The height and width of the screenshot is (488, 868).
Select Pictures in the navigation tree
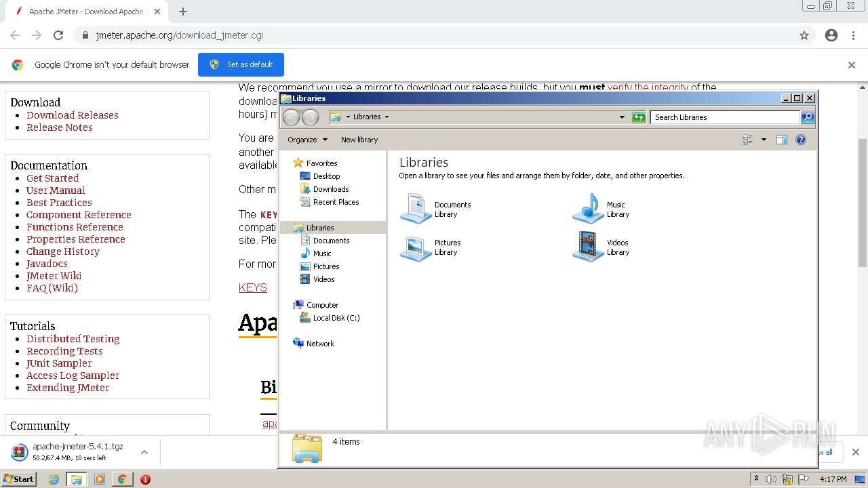pos(326,266)
